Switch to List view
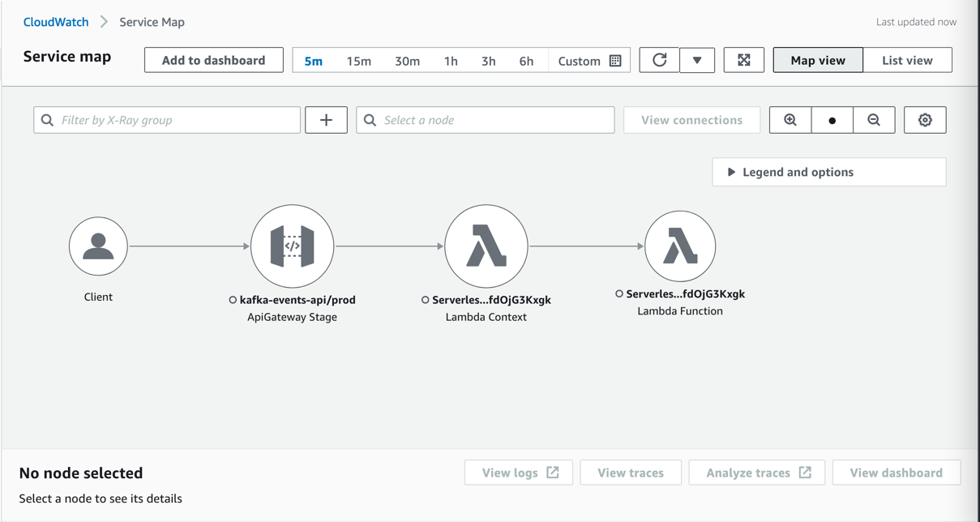 coord(907,60)
